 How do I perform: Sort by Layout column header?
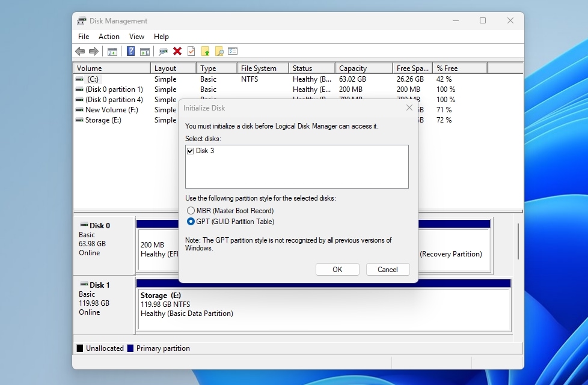tap(173, 68)
